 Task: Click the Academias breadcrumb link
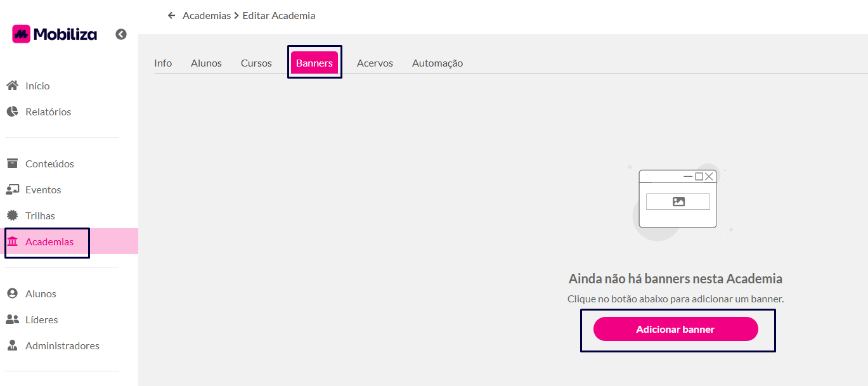207,15
